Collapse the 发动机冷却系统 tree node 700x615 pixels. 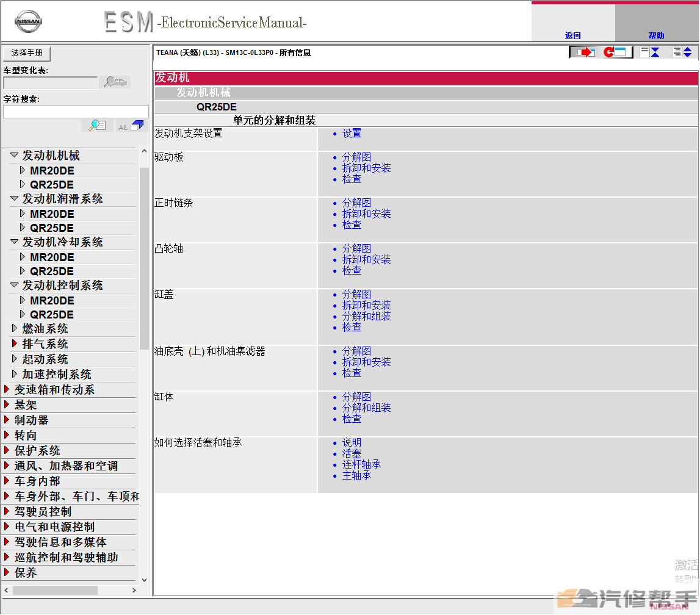click(x=14, y=242)
